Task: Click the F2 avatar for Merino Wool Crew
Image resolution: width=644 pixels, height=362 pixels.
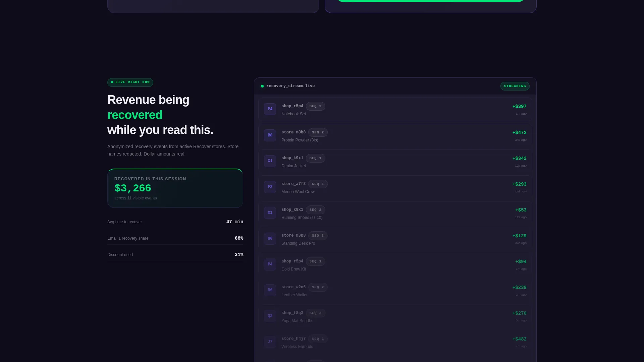Action: pos(270,187)
